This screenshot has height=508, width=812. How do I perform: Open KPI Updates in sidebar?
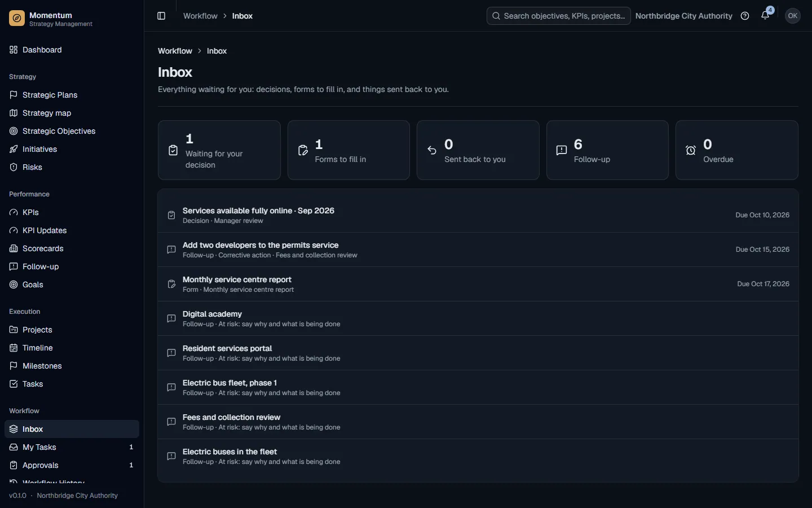click(72, 230)
